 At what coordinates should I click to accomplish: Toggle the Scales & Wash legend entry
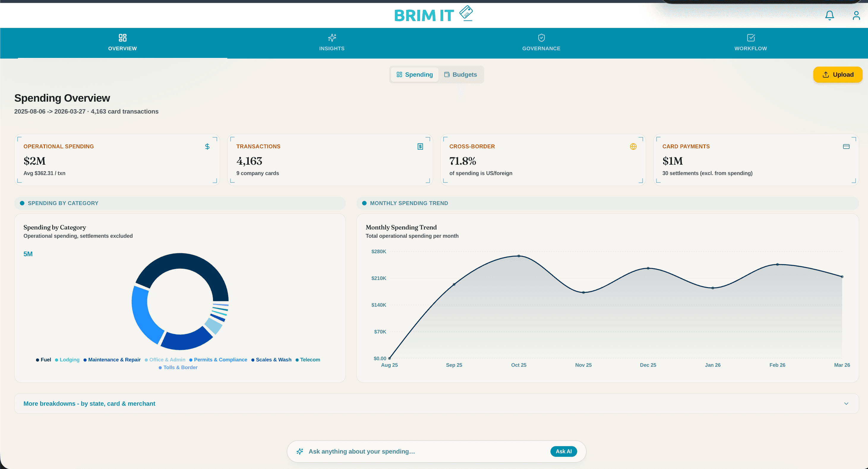point(271,359)
